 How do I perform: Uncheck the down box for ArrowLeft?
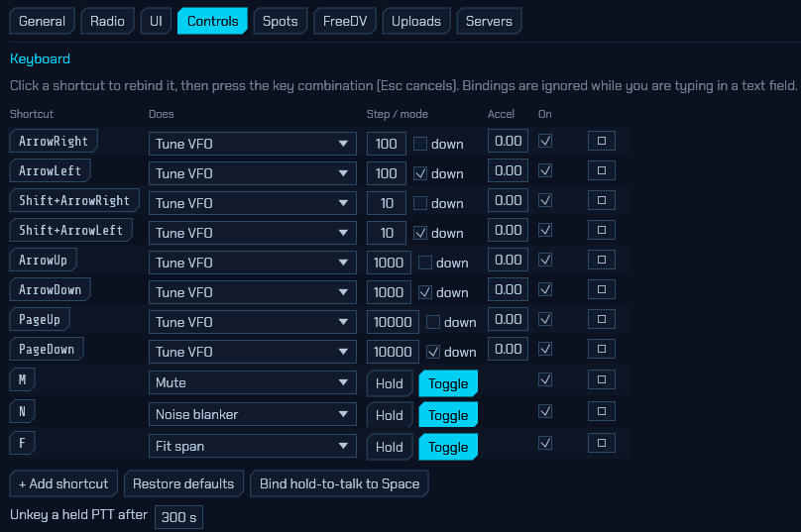(420, 173)
